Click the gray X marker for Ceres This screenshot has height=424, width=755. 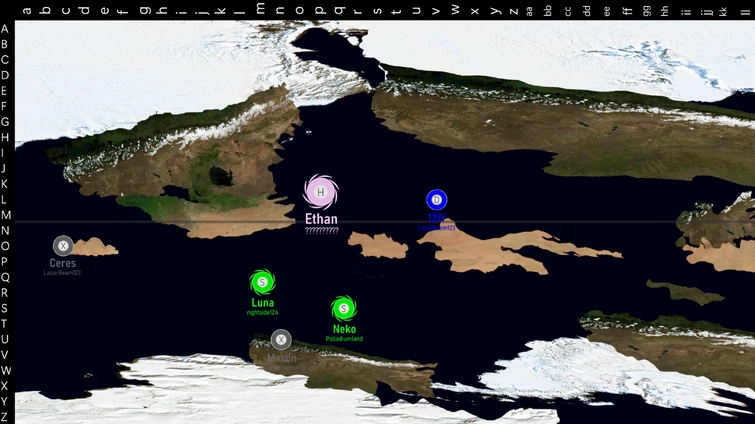click(x=63, y=246)
